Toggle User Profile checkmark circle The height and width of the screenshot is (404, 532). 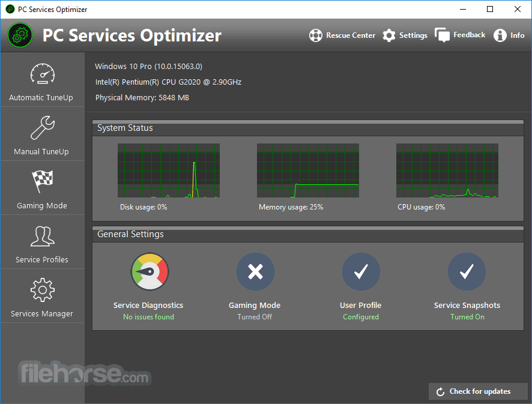(361, 271)
